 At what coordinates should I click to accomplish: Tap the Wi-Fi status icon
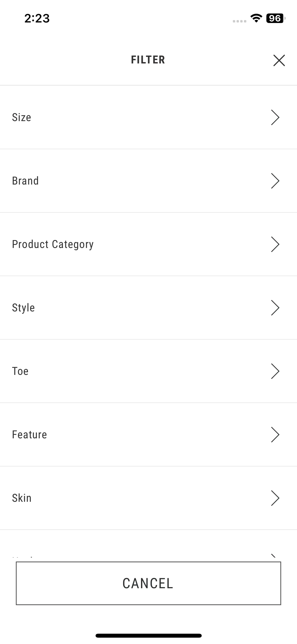pyautogui.click(x=256, y=18)
